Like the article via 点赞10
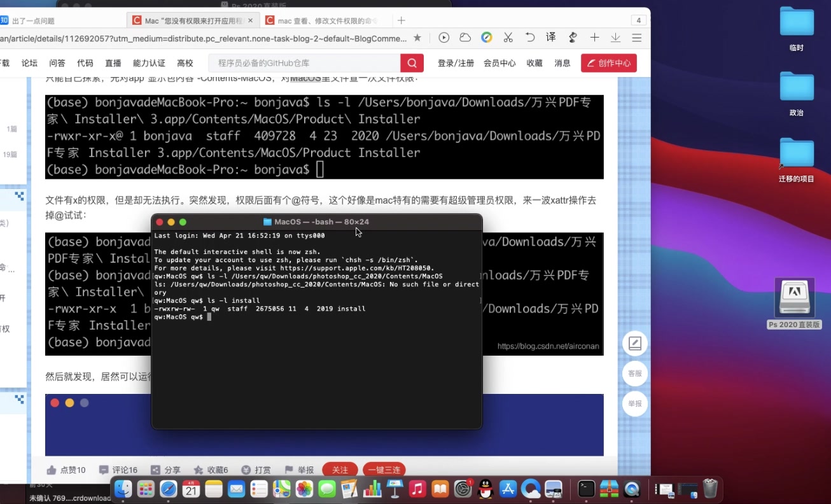Screen dimensions: 831x504 click(66, 470)
